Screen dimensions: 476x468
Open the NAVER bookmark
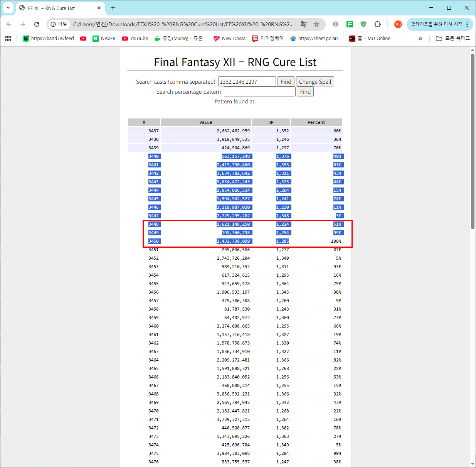click(x=104, y=39)
